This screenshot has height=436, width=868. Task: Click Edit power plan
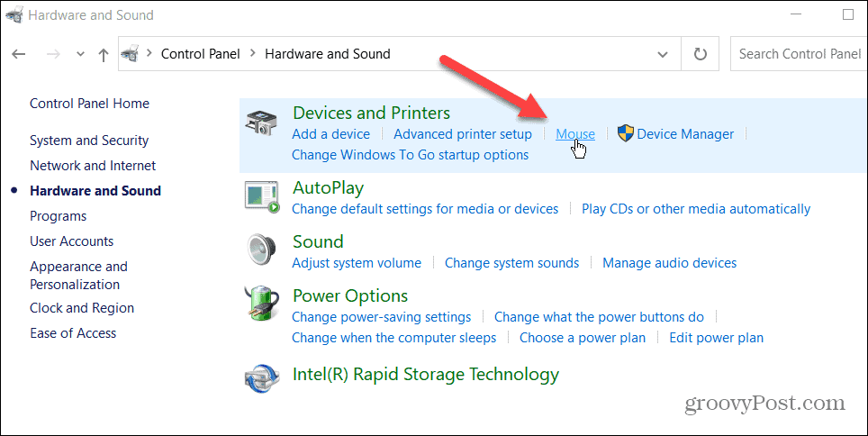pos(717,338)
